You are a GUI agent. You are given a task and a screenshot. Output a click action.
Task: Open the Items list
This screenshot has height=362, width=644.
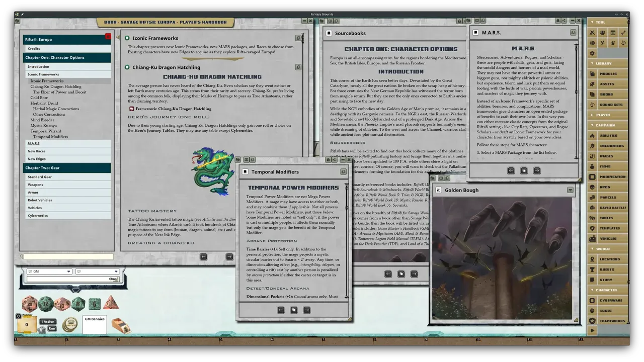(607, 166)
